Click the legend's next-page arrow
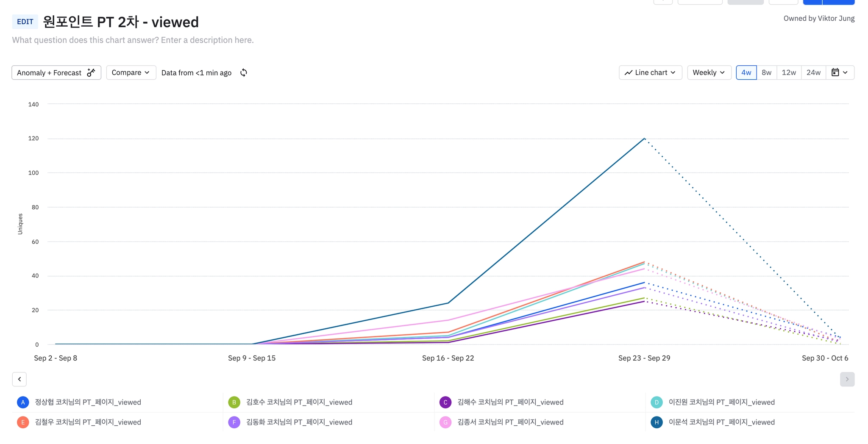 (847, 379)
